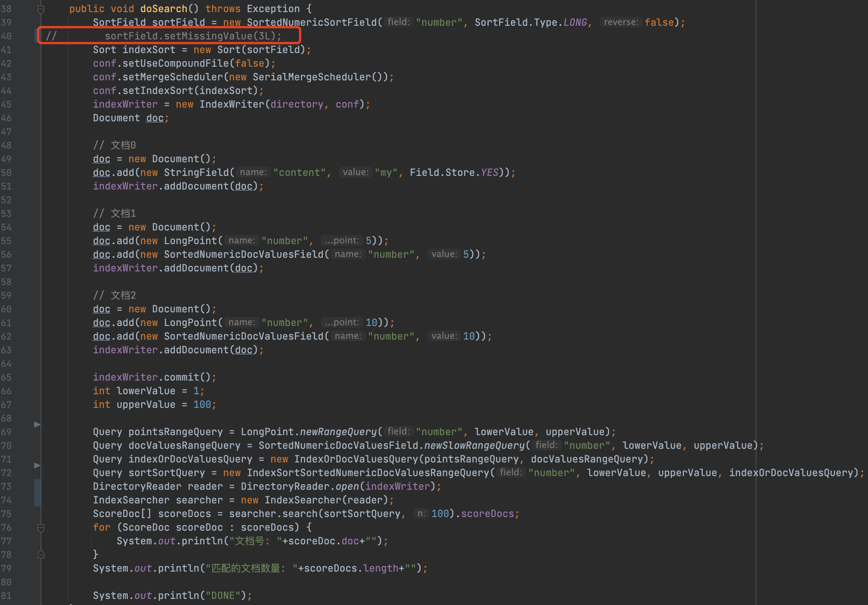Click the 'value:' hint before "my"

[x=355, y=172]
